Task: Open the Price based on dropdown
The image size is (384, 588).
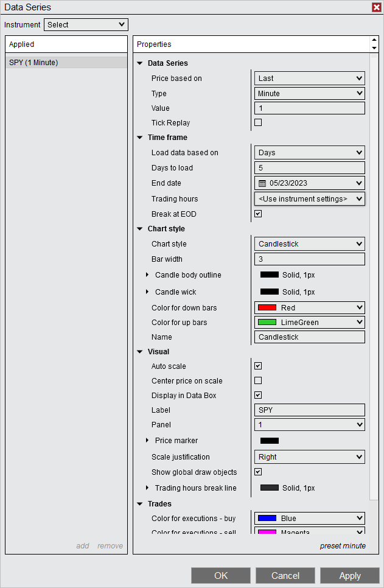Action: click(x=309, y=79)
